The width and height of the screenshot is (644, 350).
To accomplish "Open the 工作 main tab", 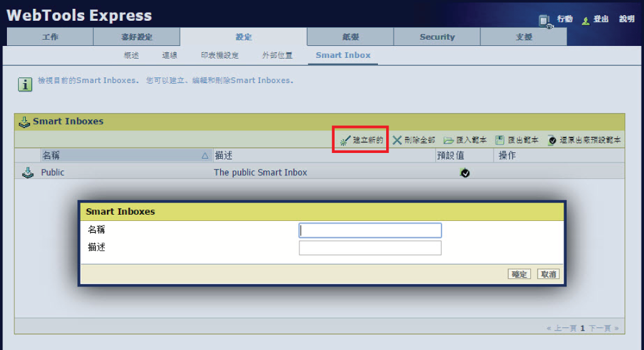I will [x=50, y=37].
